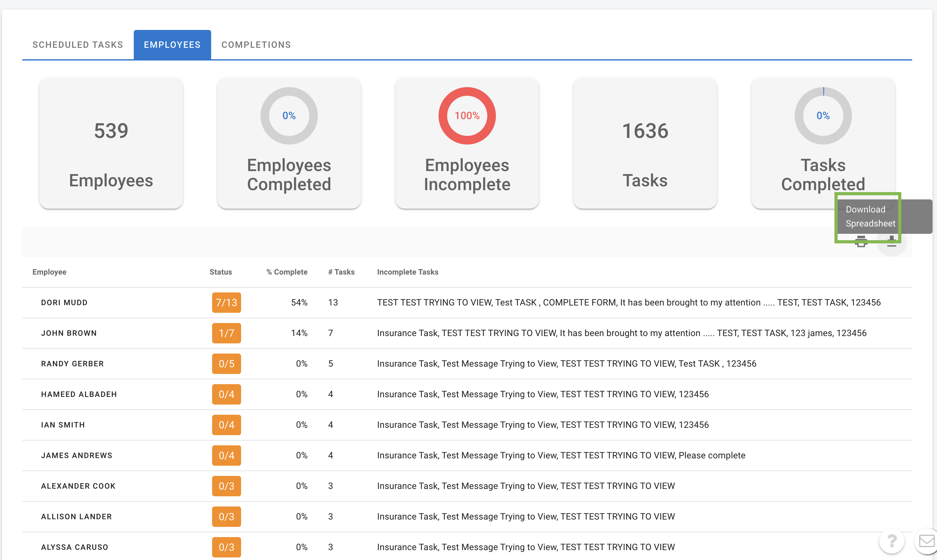This screenshot has height=560, width=937.
Task: Select the Employees tab
Action: pyautogui.click(x=172, y=45)
